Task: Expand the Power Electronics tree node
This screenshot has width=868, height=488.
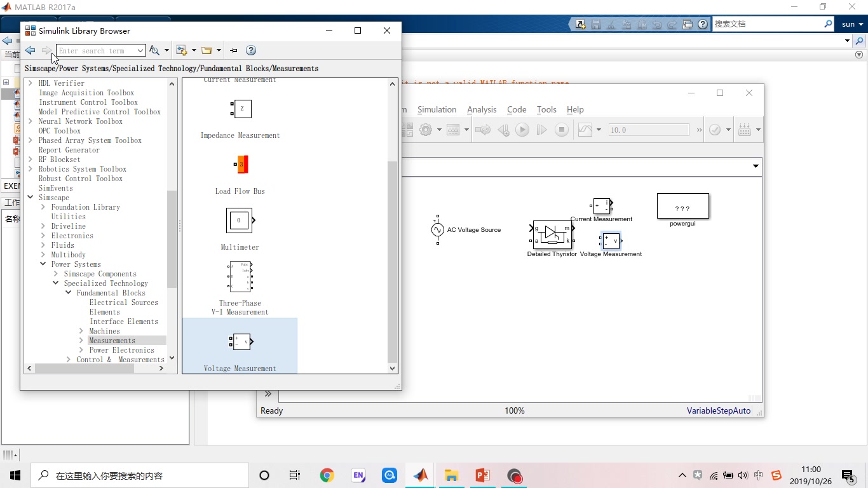Action: (x=81, y=350)
